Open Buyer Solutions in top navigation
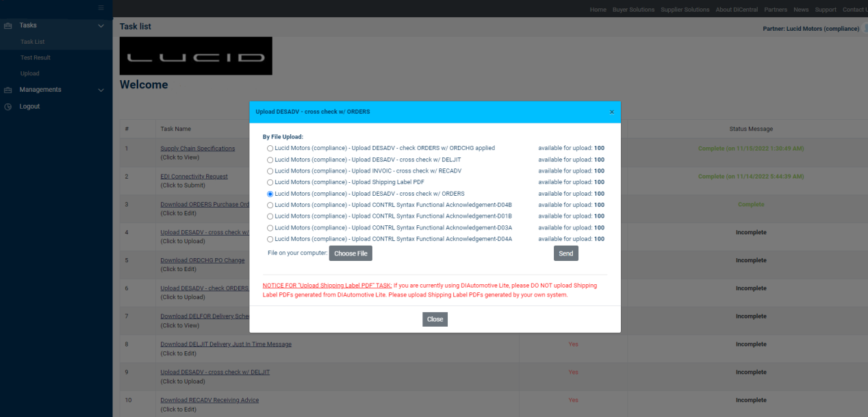The width and height of the screenshot is (868, 417). [x=634, y=10]
